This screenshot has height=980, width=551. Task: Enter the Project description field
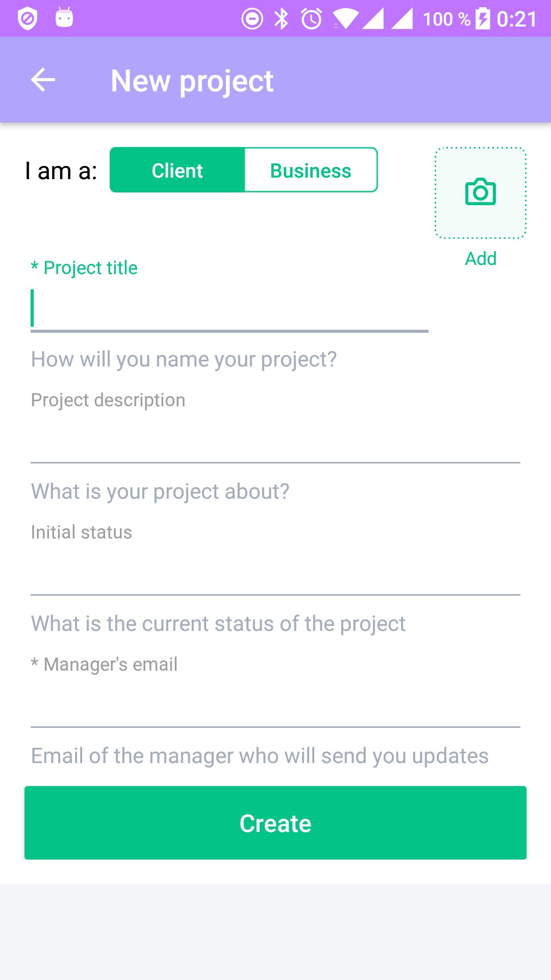[275, 442]
